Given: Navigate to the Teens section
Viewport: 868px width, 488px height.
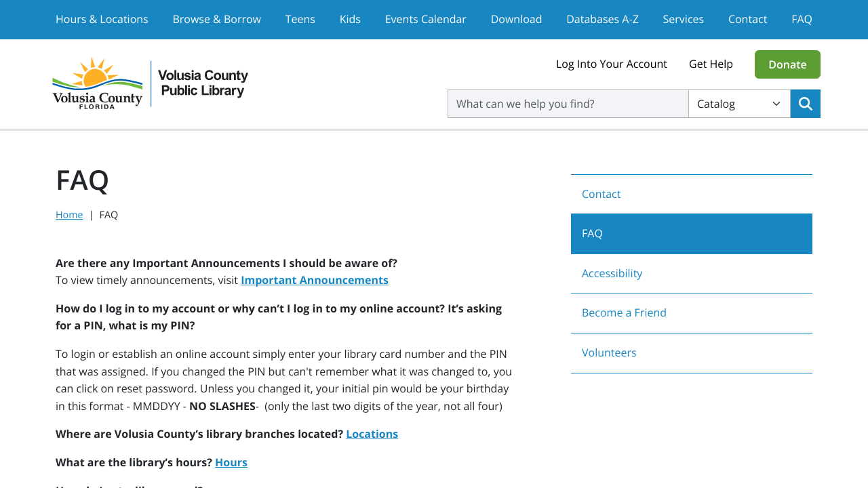Looking at the screenshot, I should 300,18.
